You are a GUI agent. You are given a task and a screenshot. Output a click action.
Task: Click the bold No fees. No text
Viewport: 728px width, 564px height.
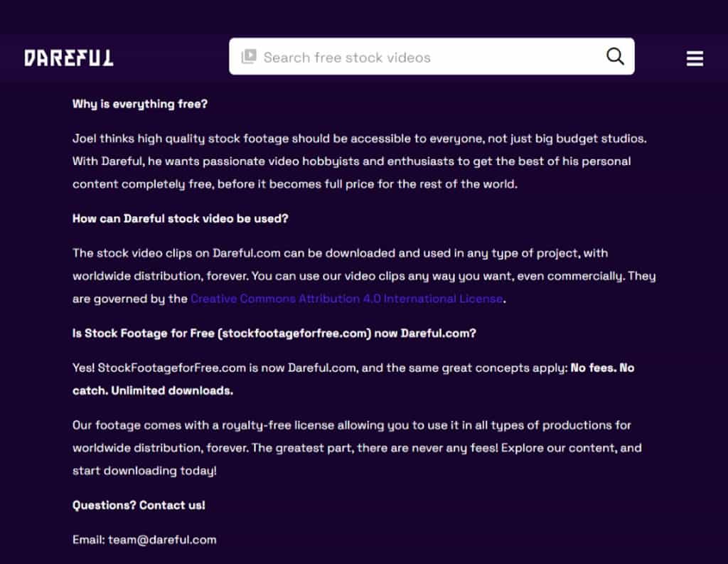tap(602, 368)
